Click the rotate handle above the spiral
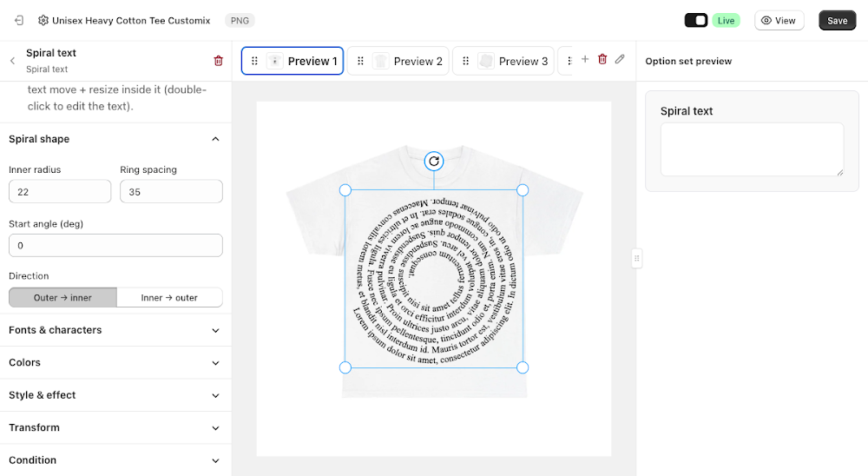Screen dimensions: 868x476 coord(434,162)
